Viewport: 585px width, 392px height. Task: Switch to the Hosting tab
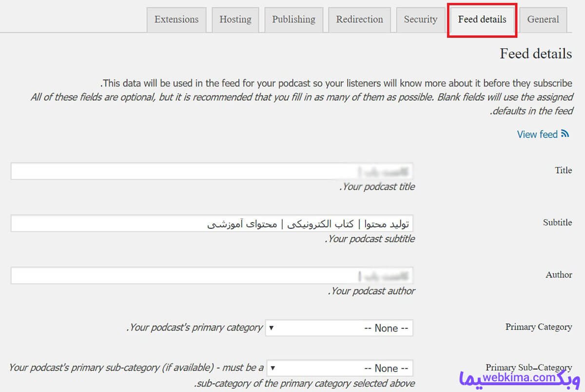(235, 20)
